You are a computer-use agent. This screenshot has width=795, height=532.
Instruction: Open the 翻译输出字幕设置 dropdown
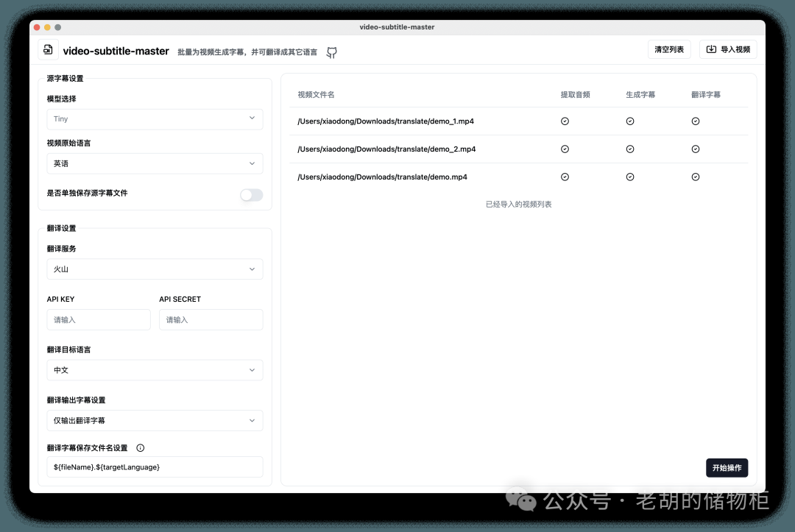(x=155, y=421)
